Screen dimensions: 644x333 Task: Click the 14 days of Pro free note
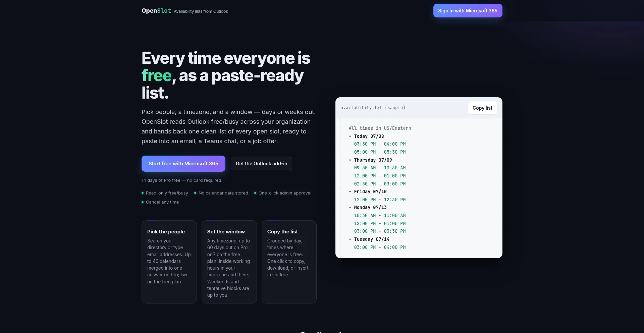pyautogui.click(x=182, y=180)
